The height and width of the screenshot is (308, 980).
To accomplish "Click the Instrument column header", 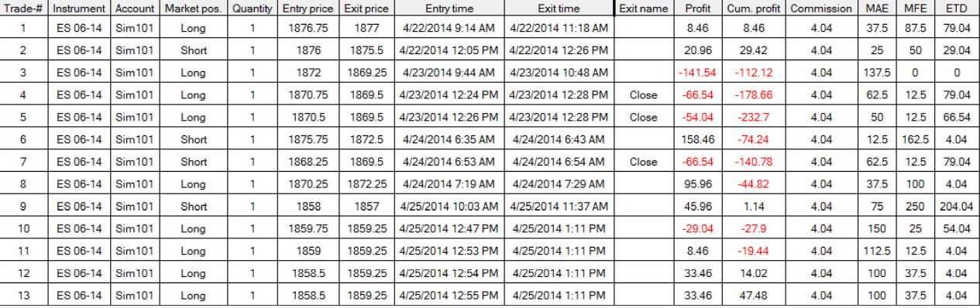I will 79,9.
